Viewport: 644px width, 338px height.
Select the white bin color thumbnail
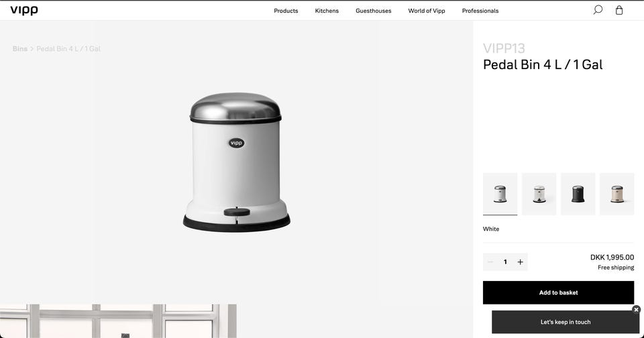(500, 194)
